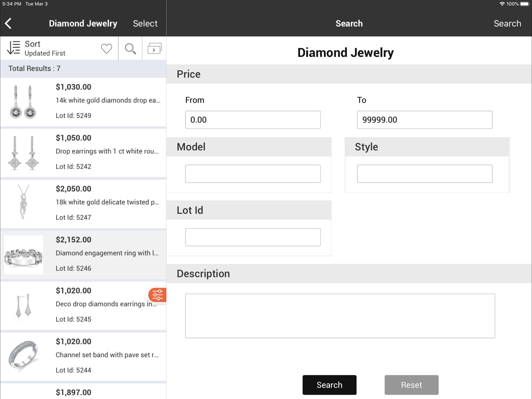Open Sort Updated First dropdown
532x399 pixels.
click(x=45, y=48)
